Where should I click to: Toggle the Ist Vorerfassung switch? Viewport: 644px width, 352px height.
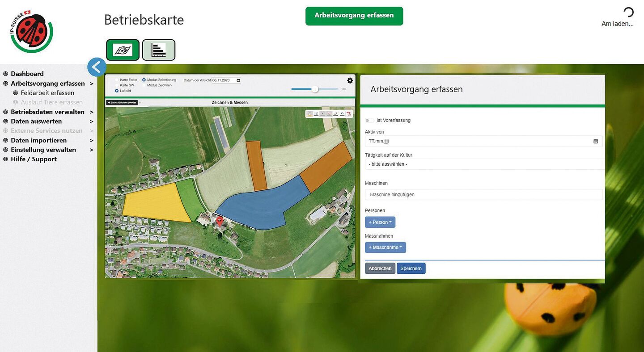(369, 121)
